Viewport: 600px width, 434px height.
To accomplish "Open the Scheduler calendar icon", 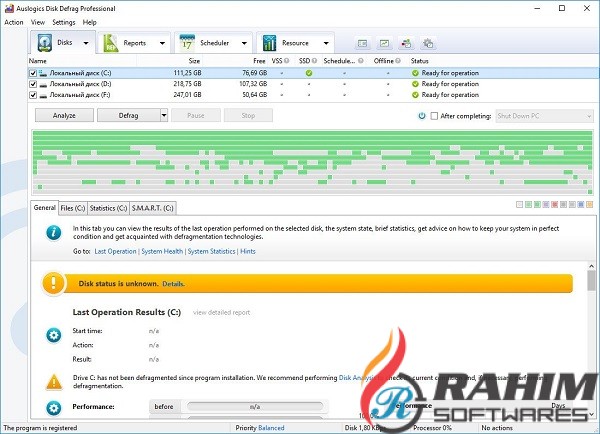I will tap(187, 43).
